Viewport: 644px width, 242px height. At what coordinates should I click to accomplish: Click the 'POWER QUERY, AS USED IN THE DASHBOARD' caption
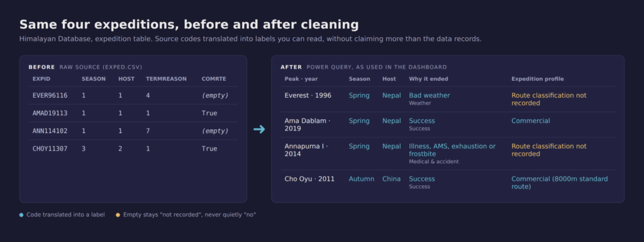tap(377, 67)
